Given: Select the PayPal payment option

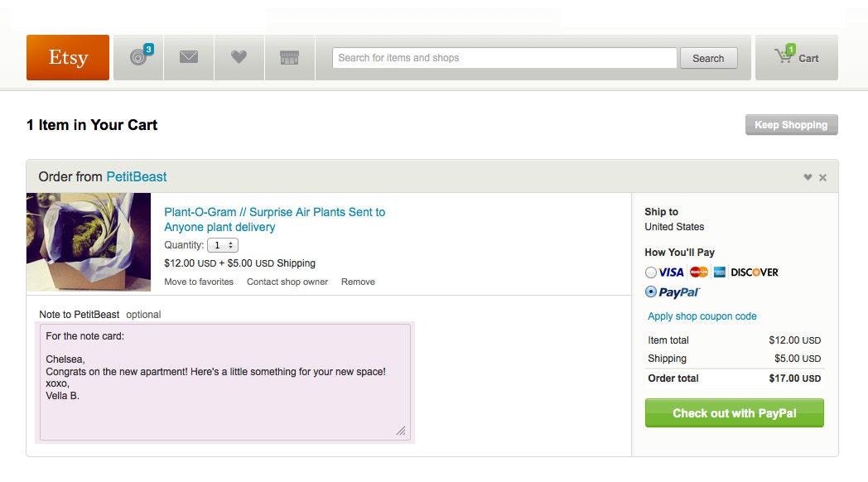Looking at the screenshot, I should click(x=651, y=292).
